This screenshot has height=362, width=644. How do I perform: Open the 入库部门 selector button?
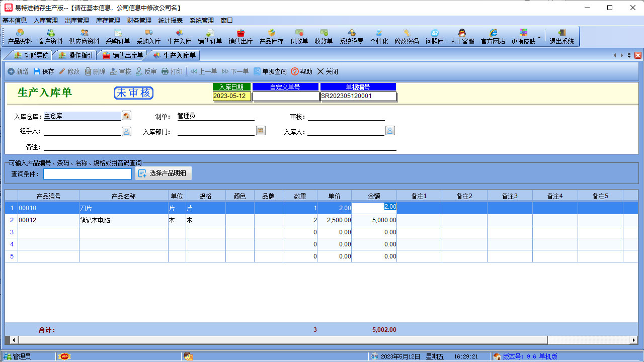click(260, 131)
